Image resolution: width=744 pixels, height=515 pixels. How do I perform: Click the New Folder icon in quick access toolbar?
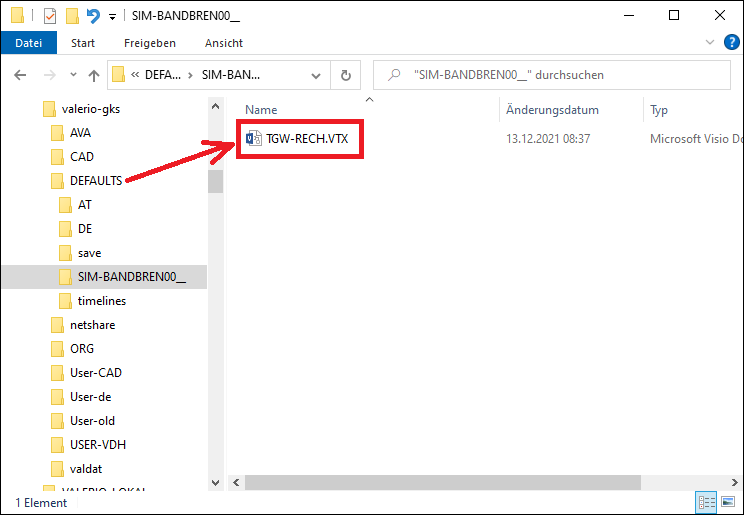(71, 15)
